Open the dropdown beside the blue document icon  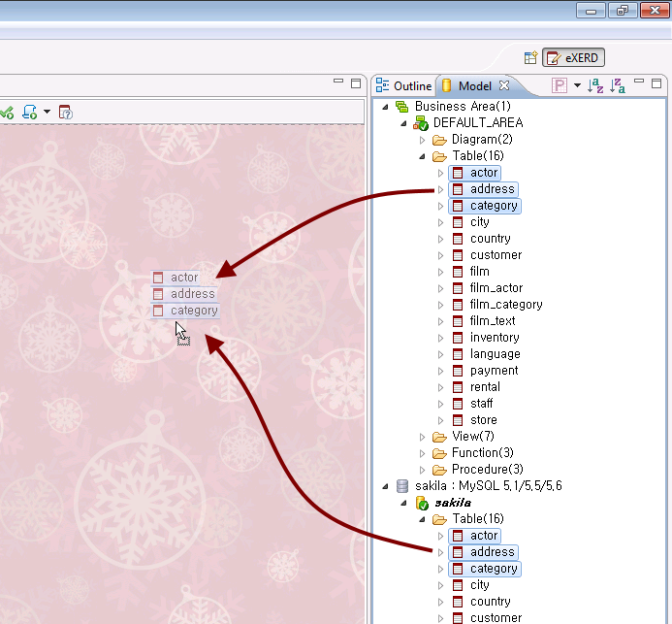click(47, 112)
